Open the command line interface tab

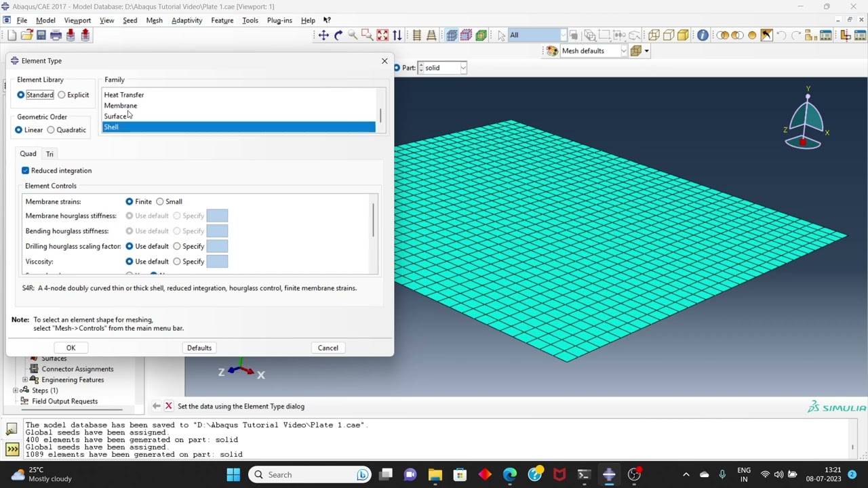coord(12,449)
